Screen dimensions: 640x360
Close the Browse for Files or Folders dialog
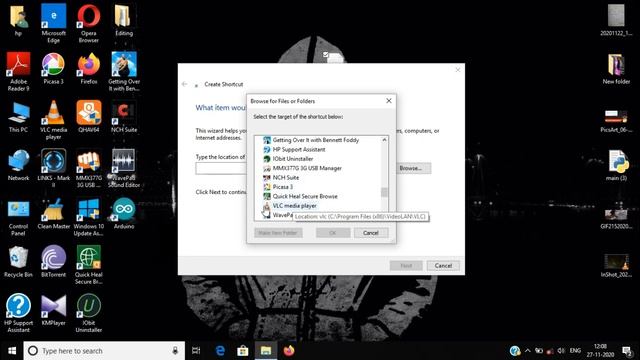point(389,100)
